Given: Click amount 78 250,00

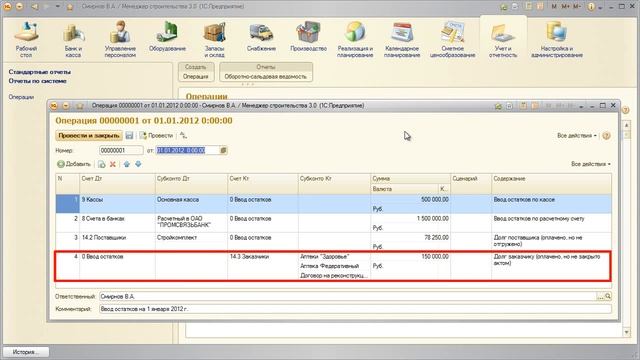Looking at the screenshot, I should point(436,238).
